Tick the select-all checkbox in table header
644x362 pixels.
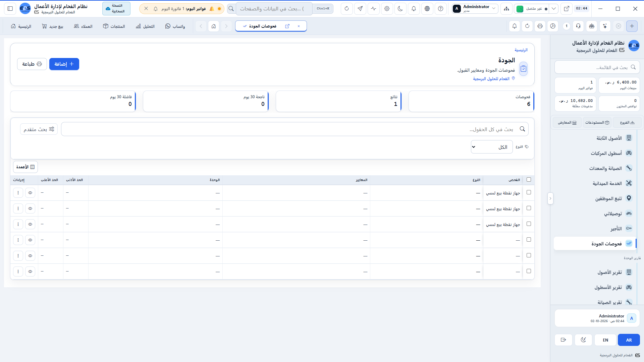click(x=529, y=180)
